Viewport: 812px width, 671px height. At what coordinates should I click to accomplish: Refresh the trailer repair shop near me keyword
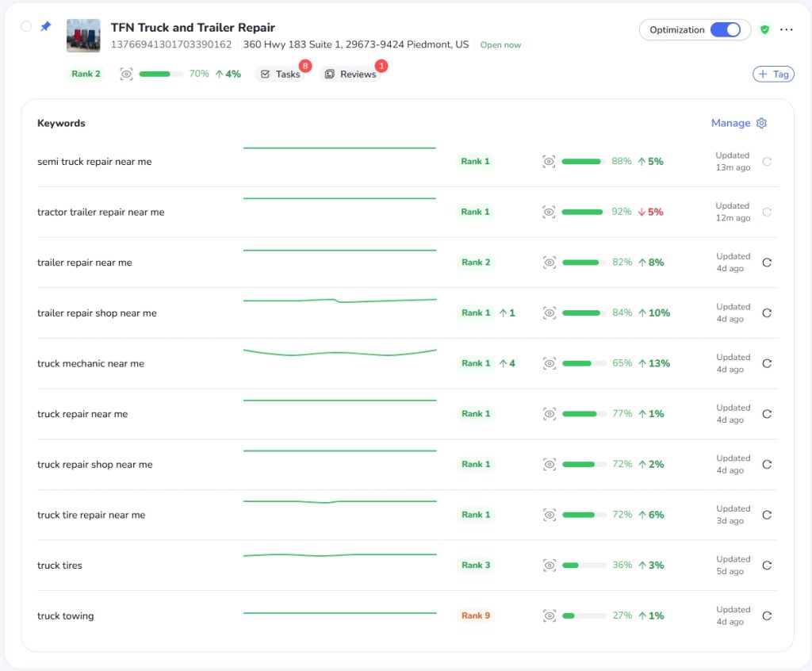(767, 313)
